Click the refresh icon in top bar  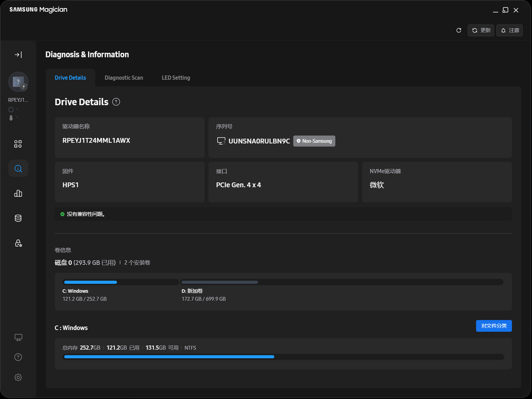459,30
